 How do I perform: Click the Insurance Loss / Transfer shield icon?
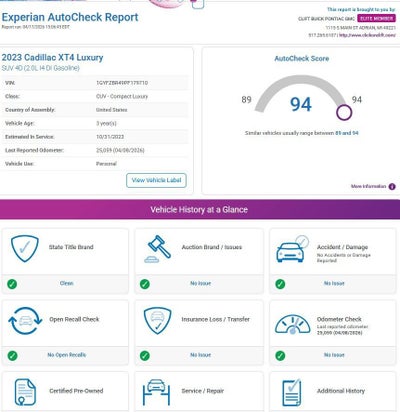coord(158,321)
